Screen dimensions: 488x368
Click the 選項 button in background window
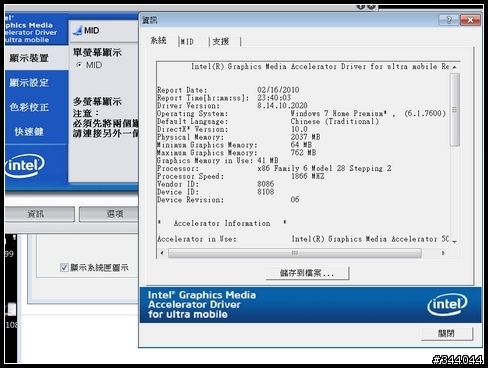pos(109,214)
